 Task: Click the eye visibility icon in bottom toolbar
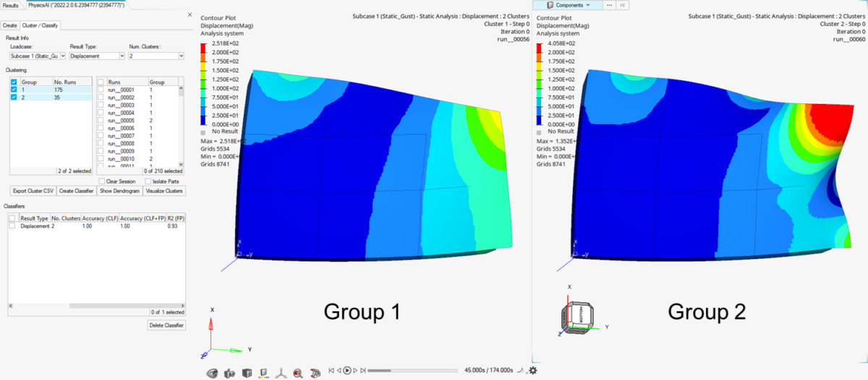click(211, 373)
